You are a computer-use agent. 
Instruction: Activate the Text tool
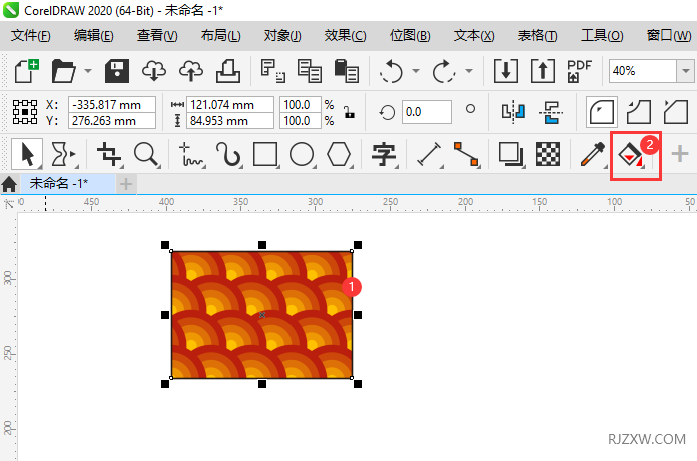click(384, 154)
